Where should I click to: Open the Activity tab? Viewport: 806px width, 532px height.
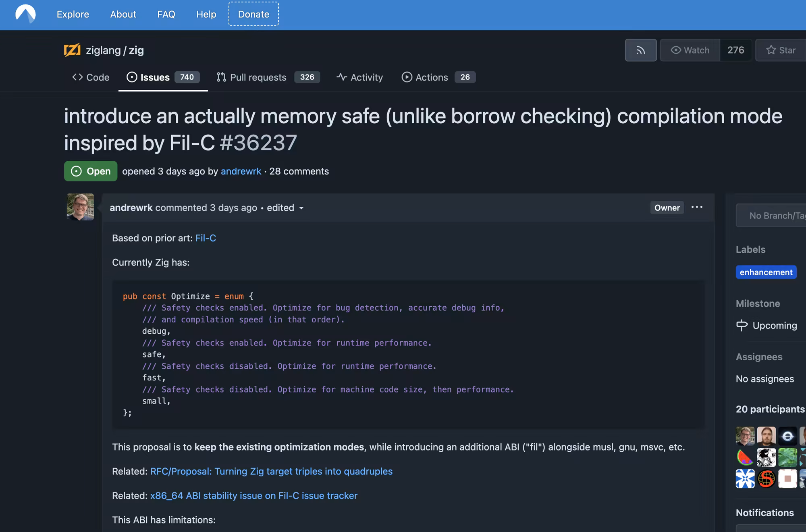click(360, 77)
